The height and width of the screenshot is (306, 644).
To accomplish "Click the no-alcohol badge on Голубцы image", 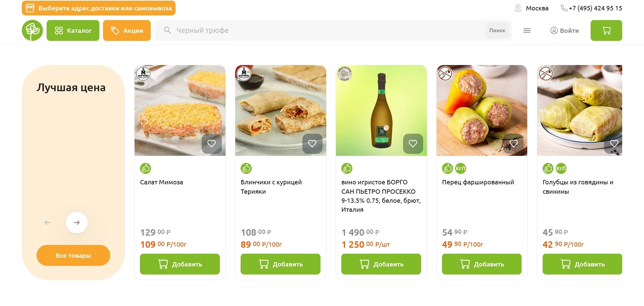I will (546, 73).
